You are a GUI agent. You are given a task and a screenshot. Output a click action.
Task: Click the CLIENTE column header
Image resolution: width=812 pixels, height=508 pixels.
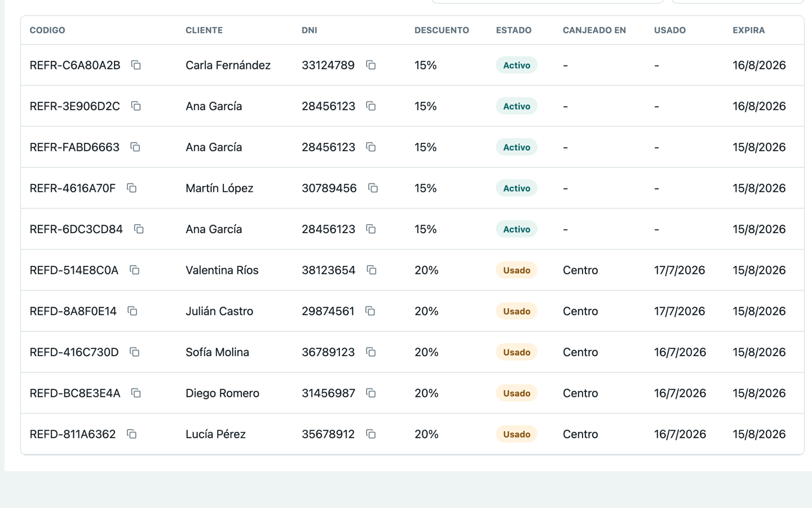coord(204,30)
